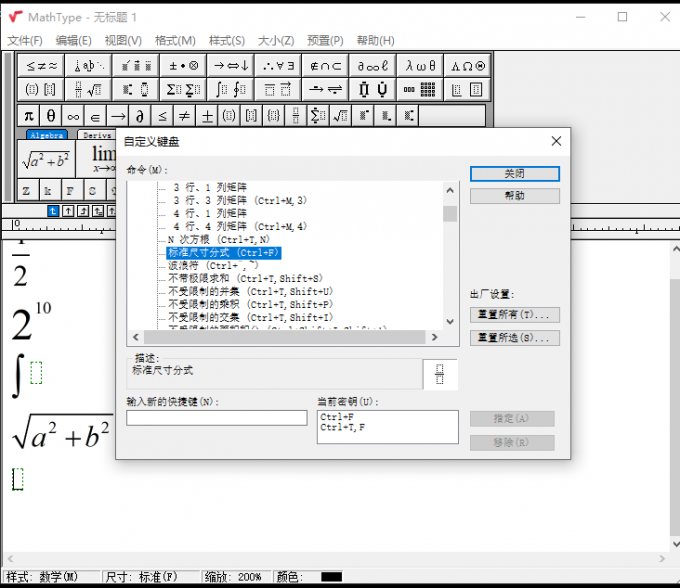This screenshot has height=588, width=680.
Task: Open the 预置(P) menu
Action: click(325, 40)
